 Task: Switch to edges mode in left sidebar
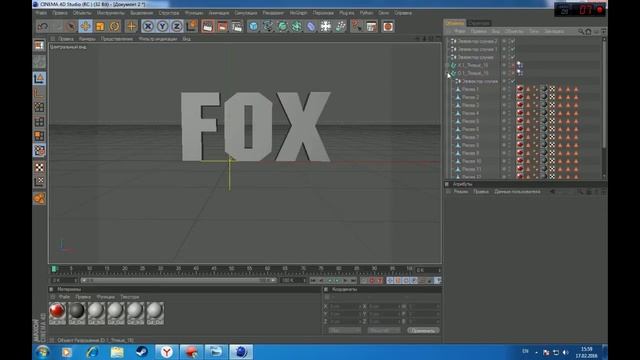(39, 122)
